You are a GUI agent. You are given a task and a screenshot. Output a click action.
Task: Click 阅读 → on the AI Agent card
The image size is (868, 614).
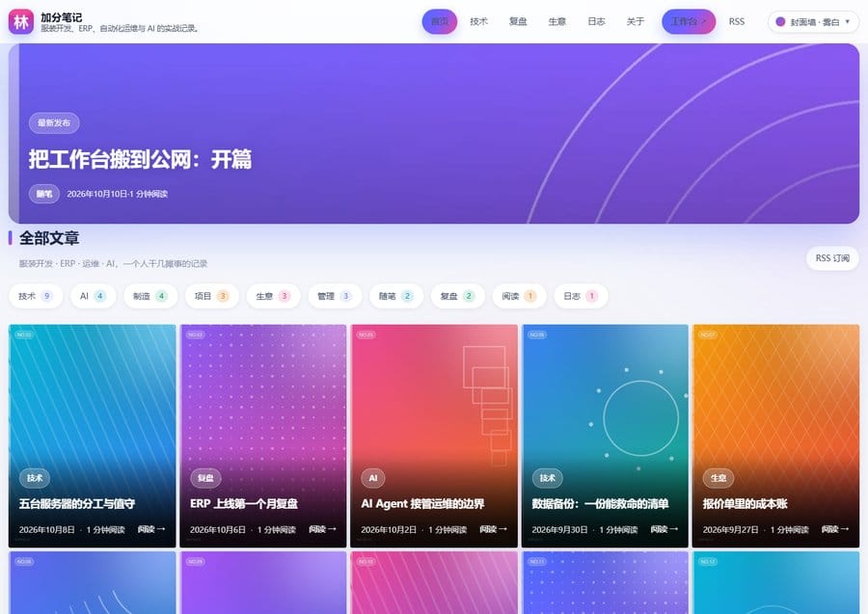coord(493,529)
